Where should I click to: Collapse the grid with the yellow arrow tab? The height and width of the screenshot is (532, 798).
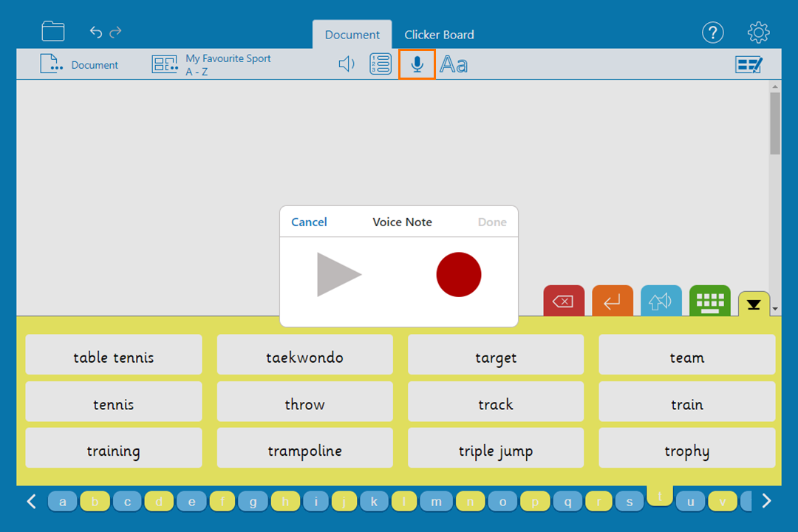click(753, 304)
